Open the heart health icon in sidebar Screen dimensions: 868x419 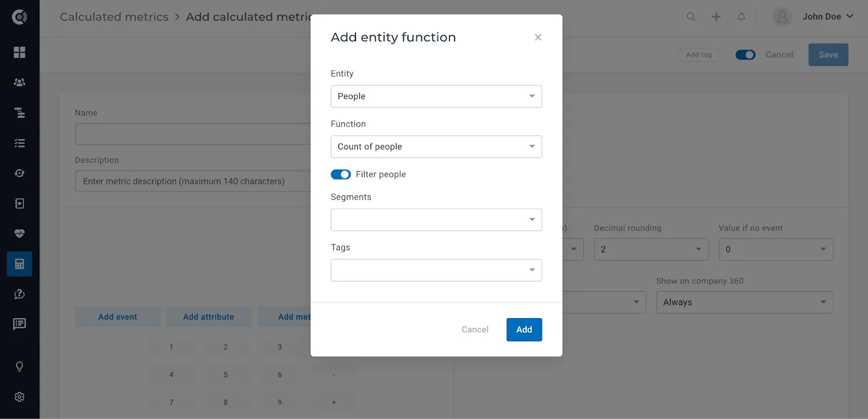[20, 233]
